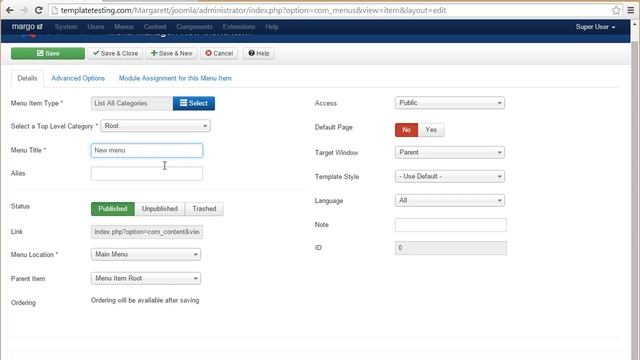Viewport: 640px width, 360px height.
Task: Go back with the browser back arrow
Action: pyautogui.click(x=10, y=10)
